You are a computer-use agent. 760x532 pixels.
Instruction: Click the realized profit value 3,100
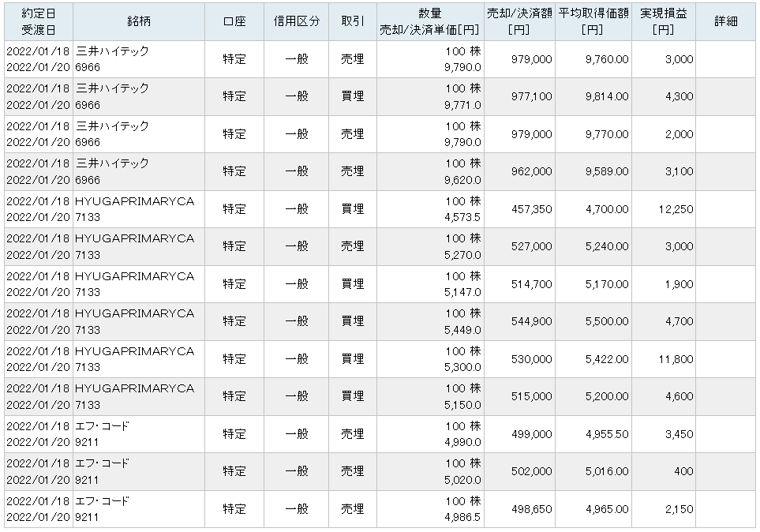[x=679, y=171]
